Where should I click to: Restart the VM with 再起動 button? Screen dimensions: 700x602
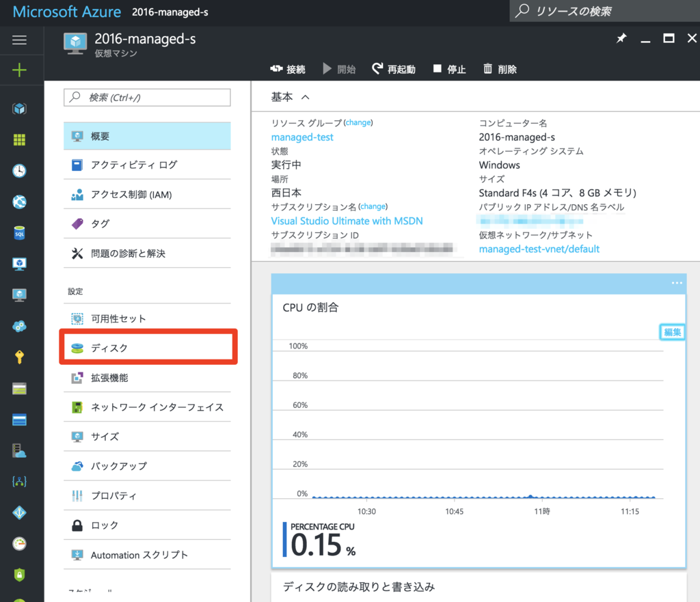tap(394, 69)
